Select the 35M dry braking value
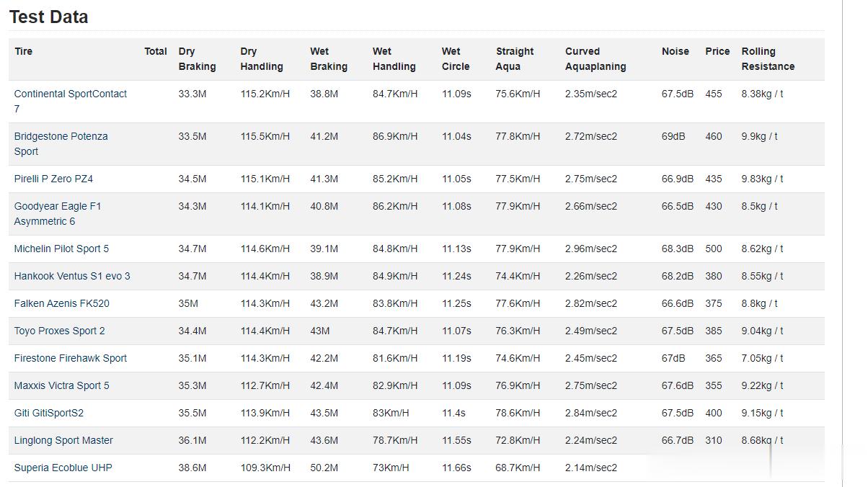The height and width of the screenshot is (487, 868). click(188, 303)
